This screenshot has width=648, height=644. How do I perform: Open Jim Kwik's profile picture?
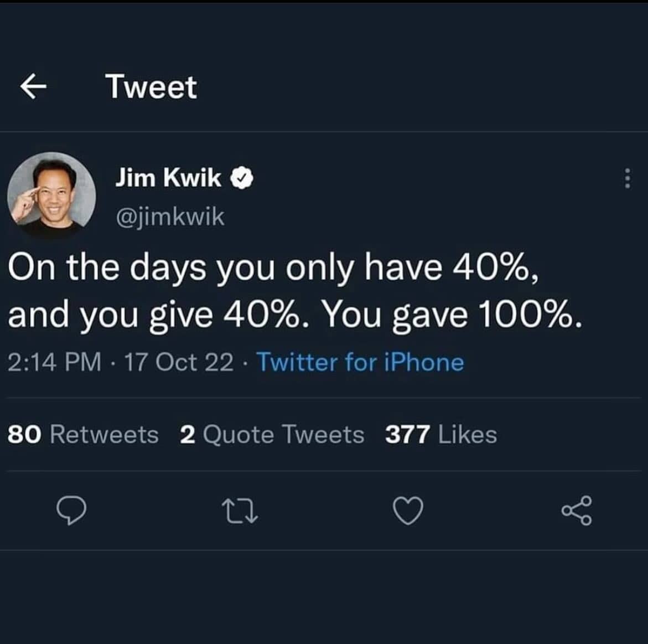[x=51, y=195]
